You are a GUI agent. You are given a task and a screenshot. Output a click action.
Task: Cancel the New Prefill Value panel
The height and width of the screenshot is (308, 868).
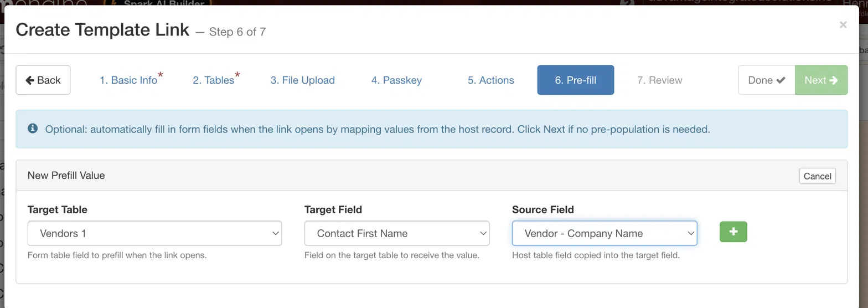point(817,176)
